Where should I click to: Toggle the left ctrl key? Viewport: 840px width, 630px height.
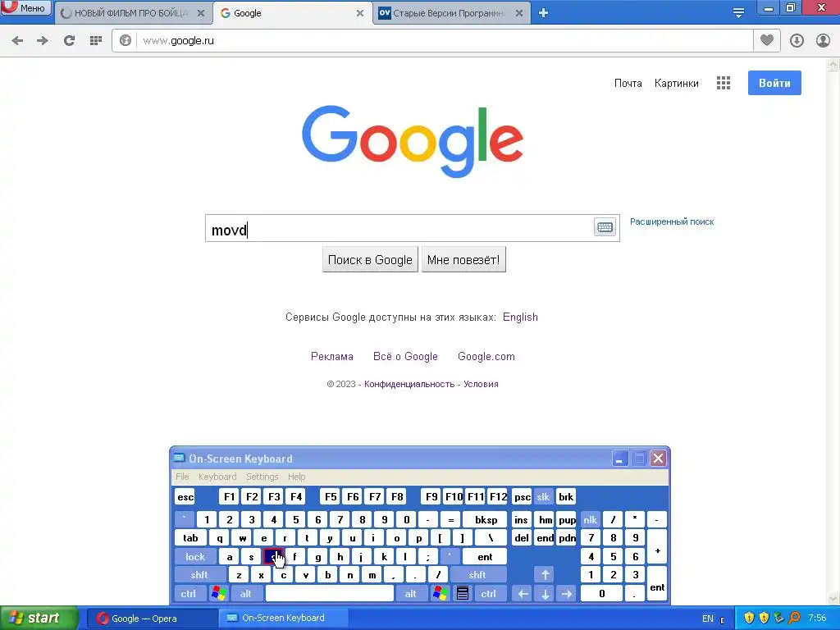tap(189, 594)
